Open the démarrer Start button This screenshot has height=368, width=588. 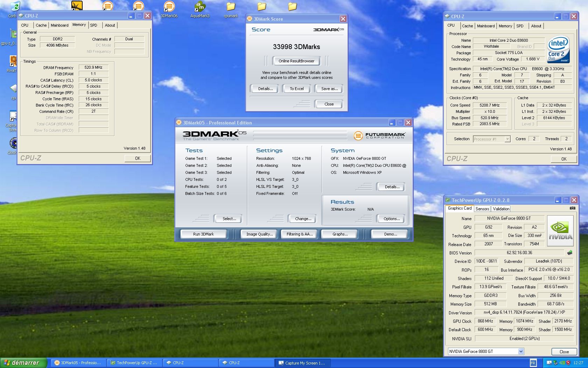tap(23, 363)
